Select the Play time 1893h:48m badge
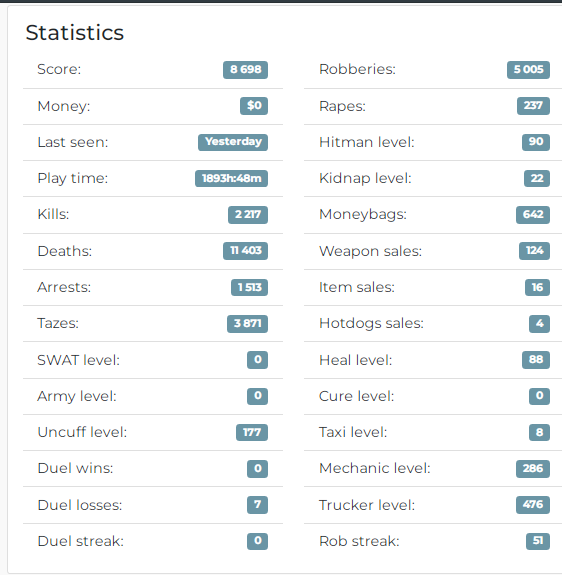This screenshot has width=562, height=575. click(x=231, y=179)
